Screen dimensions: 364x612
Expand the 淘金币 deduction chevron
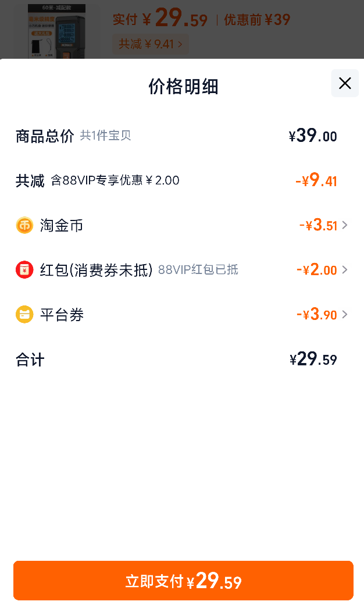click(x=344, y=225)
